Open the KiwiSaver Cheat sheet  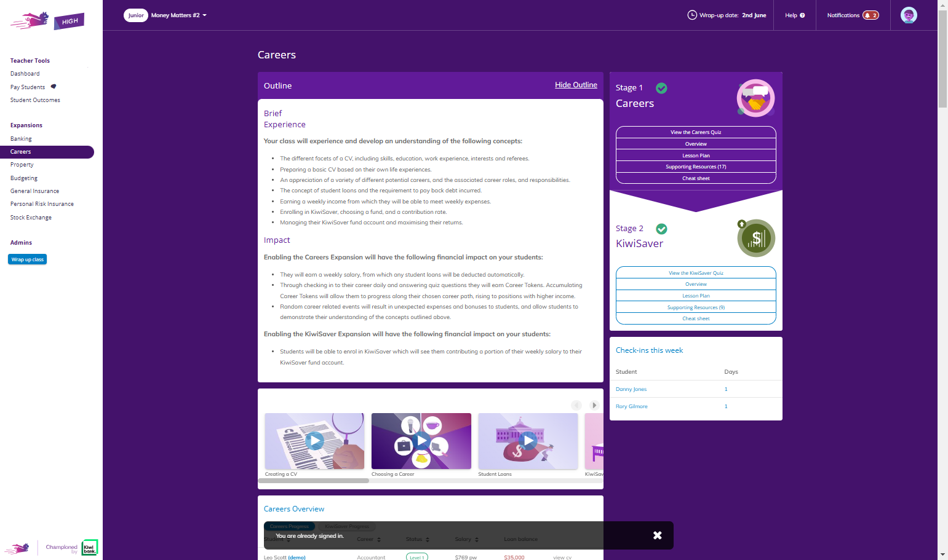click(696, 318)
